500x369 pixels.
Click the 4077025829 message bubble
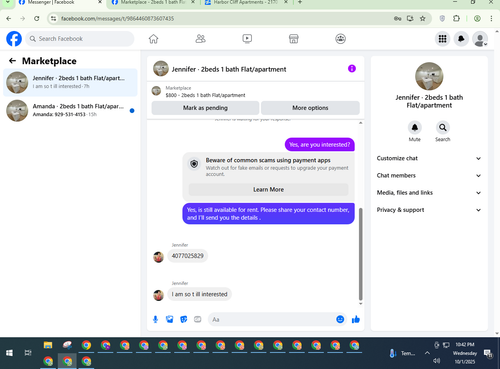point(188,256)
